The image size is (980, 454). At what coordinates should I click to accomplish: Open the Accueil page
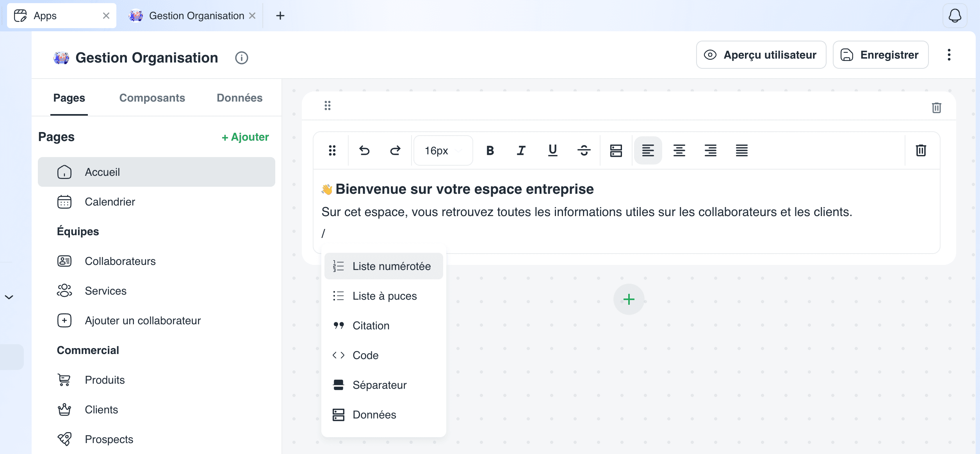point(157,172)
